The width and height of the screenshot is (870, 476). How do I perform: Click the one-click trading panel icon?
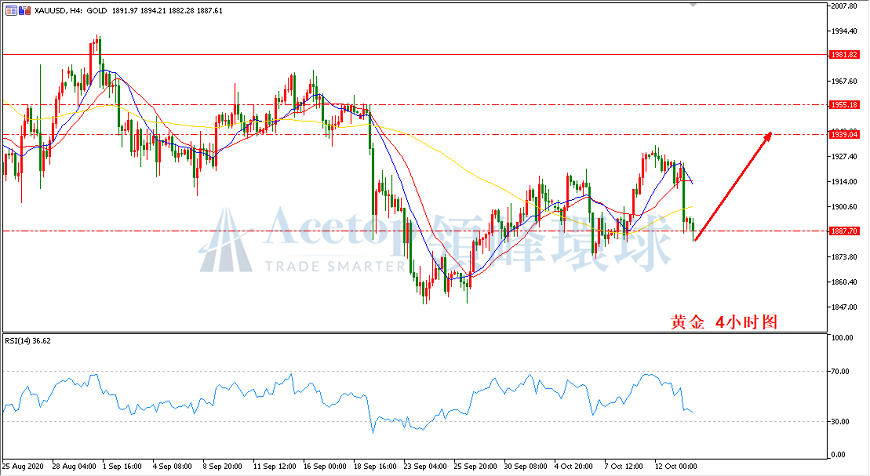point(11,10)
